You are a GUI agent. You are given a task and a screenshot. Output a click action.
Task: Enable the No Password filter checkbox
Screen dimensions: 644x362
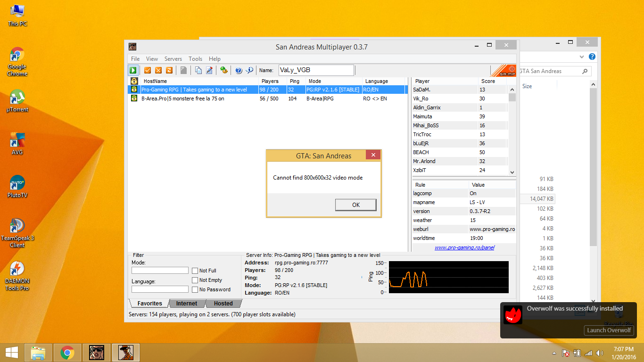[x=195, y=289]
